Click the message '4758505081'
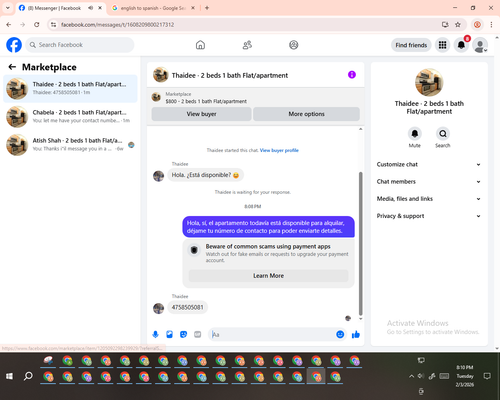This screenshot has height=400, width=500. pos(187,307)
